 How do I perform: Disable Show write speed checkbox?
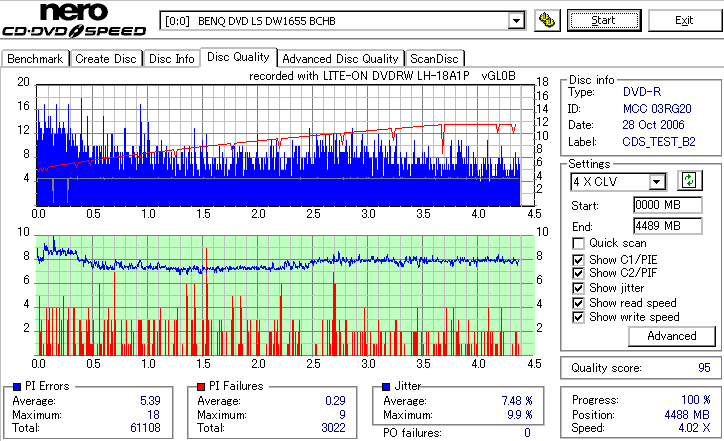point(578,317)
